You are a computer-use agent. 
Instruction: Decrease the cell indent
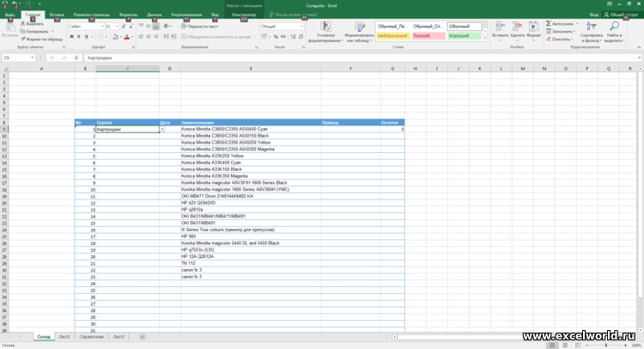tap(166, 37)
